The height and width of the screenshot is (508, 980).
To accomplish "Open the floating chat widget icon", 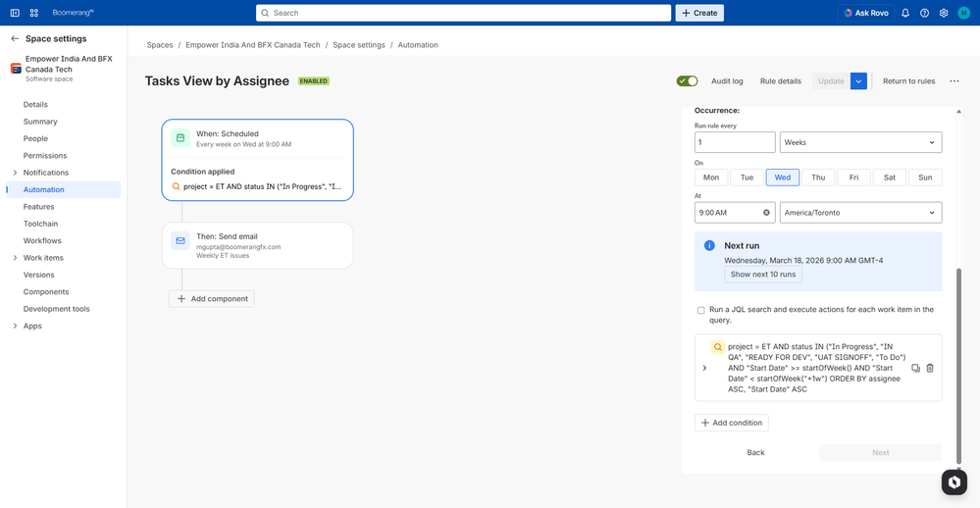I will click(x=954, y=482).
